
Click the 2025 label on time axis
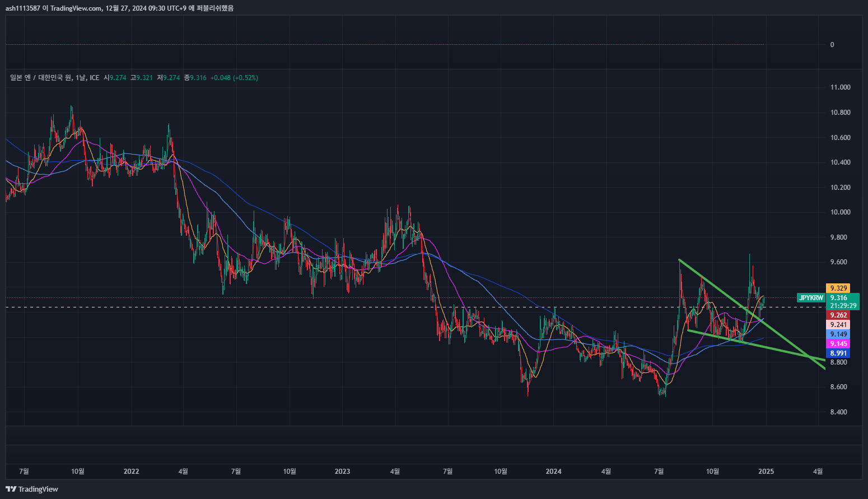766,472
